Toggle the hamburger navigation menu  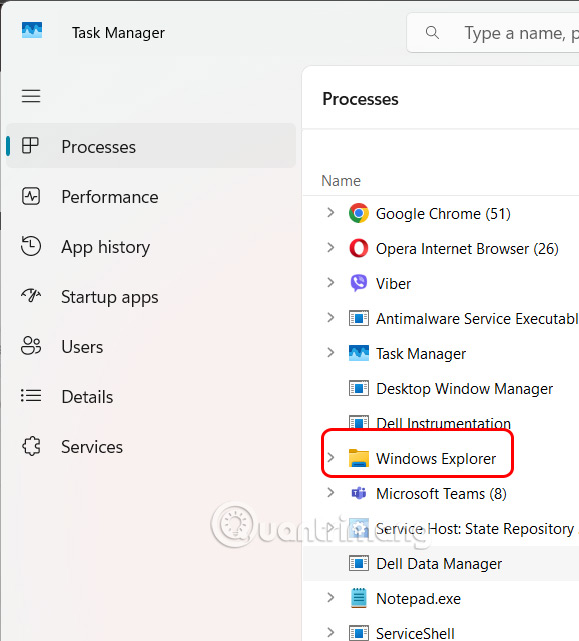click(31, 96)
